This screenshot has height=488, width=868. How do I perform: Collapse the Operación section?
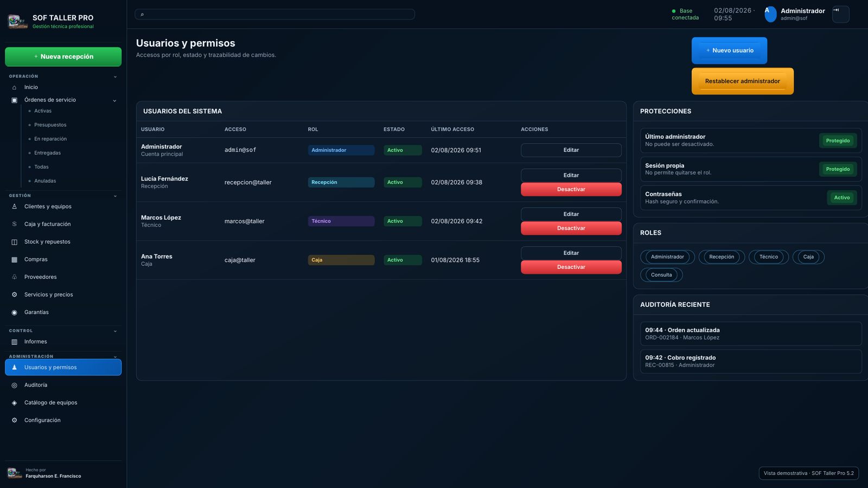[115, 76]
